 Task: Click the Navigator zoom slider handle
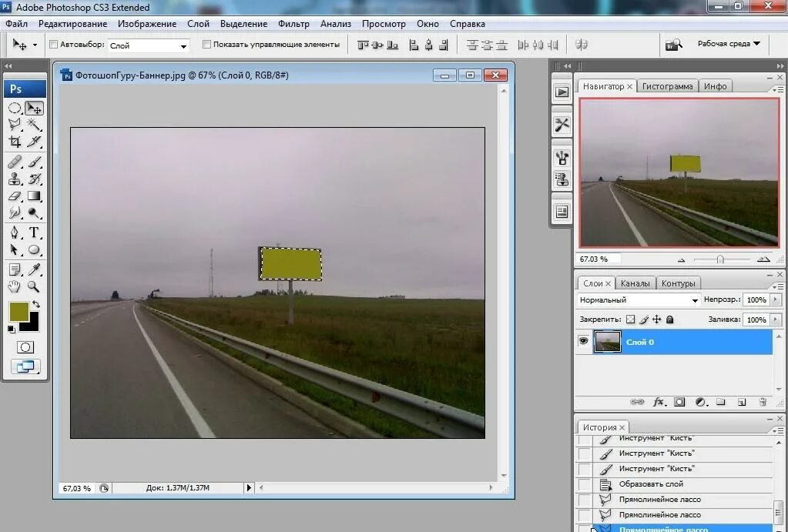click(720, 259)
